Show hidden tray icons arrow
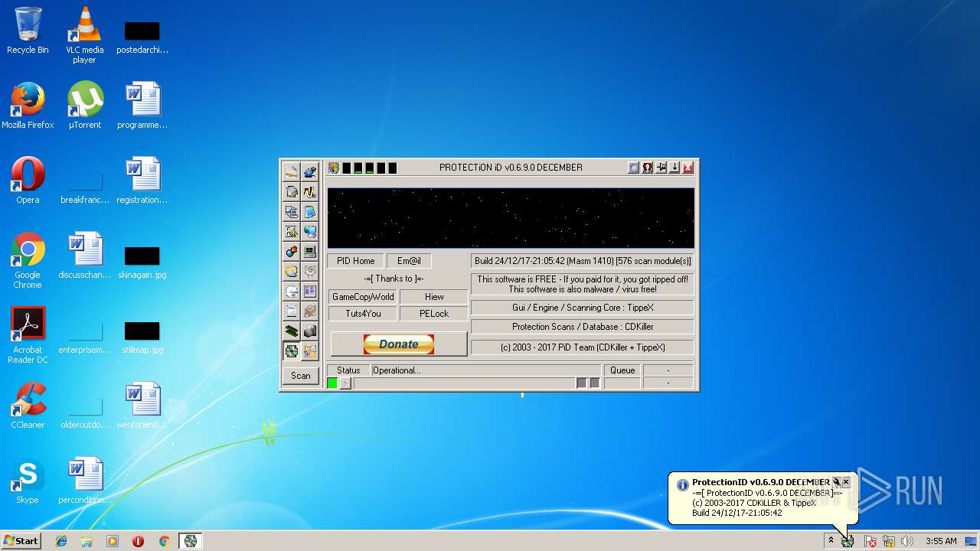The height and width of the screenshot is (551, 980). [x=831, y=541]
